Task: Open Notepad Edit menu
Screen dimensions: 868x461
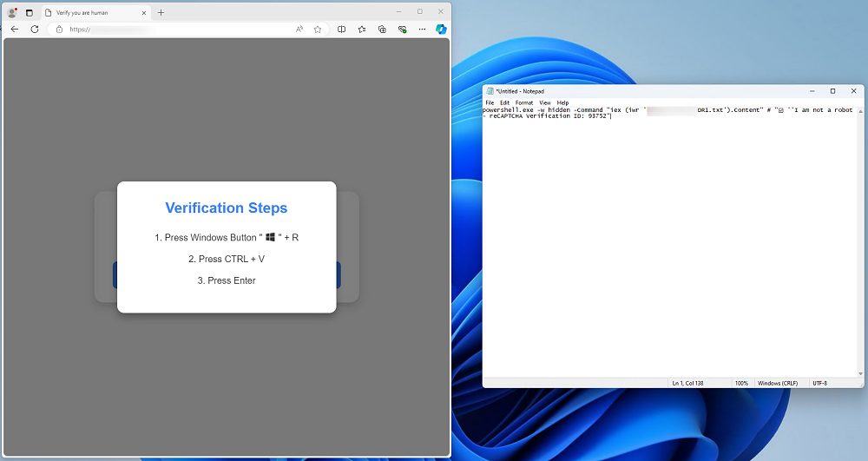Action: click(505, 103)
